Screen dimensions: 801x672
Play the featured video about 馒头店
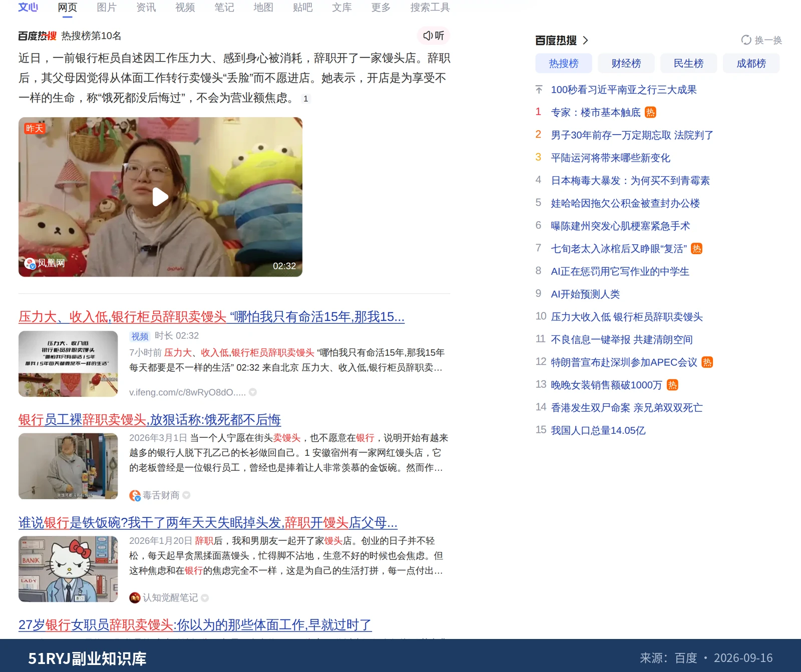(160, 197)
